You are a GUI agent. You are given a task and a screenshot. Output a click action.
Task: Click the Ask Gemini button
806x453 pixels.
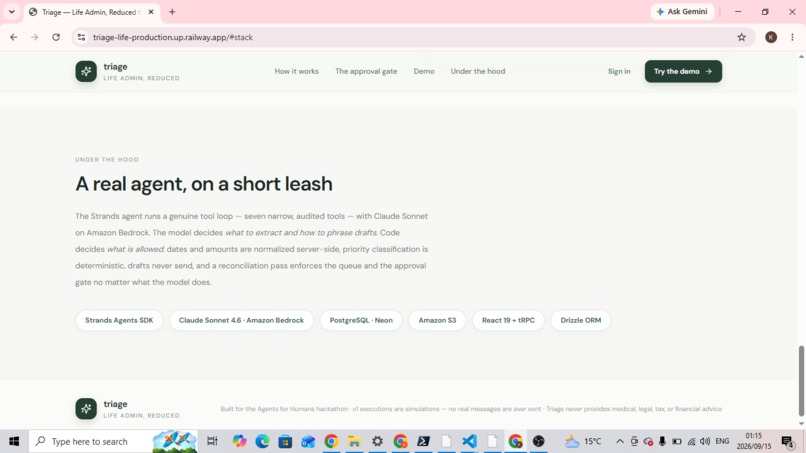point(682,11)
